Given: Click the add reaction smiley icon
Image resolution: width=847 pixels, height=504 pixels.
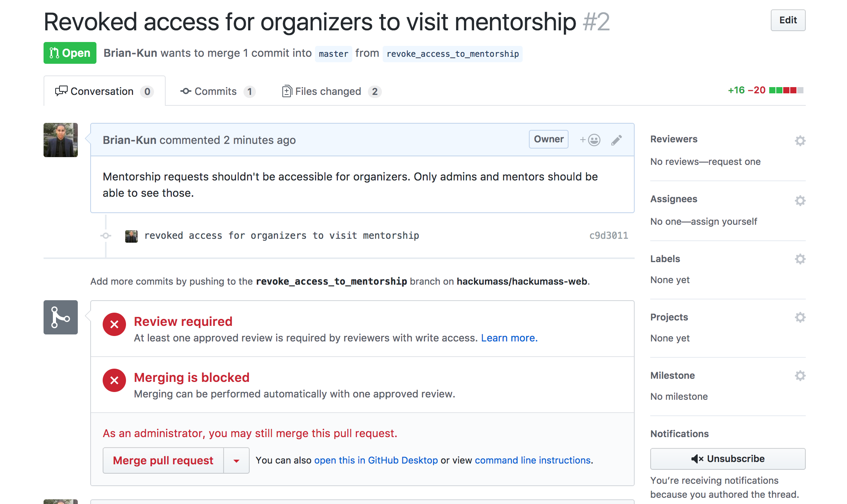Looking at the screenshot, I should 591,140.
